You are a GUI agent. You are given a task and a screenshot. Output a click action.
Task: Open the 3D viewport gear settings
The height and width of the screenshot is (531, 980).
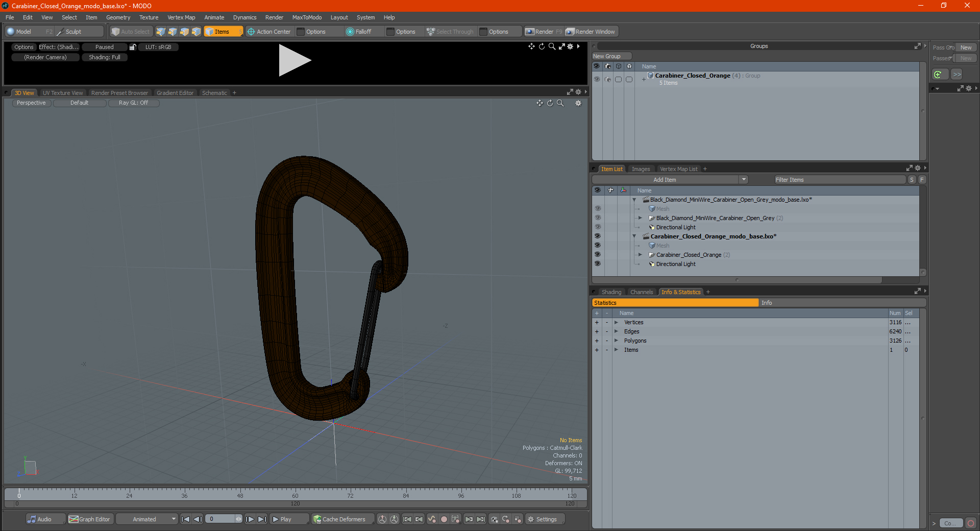pos(578,103)
